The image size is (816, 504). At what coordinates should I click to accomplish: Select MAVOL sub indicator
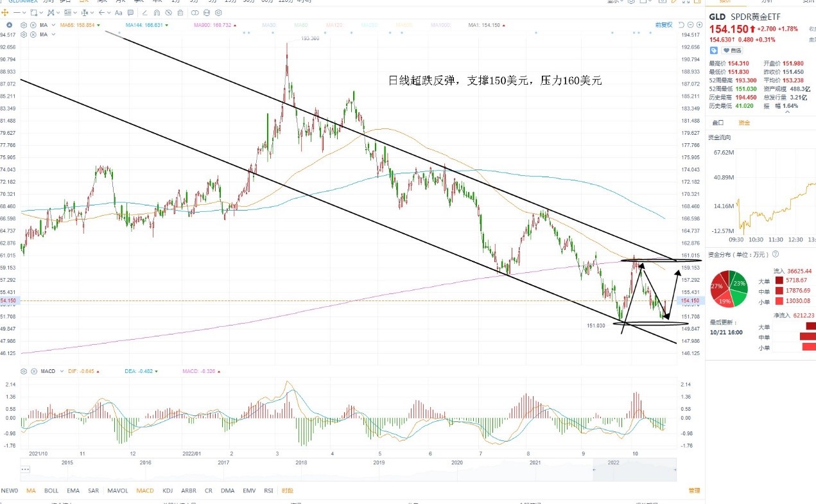(117, 491)
